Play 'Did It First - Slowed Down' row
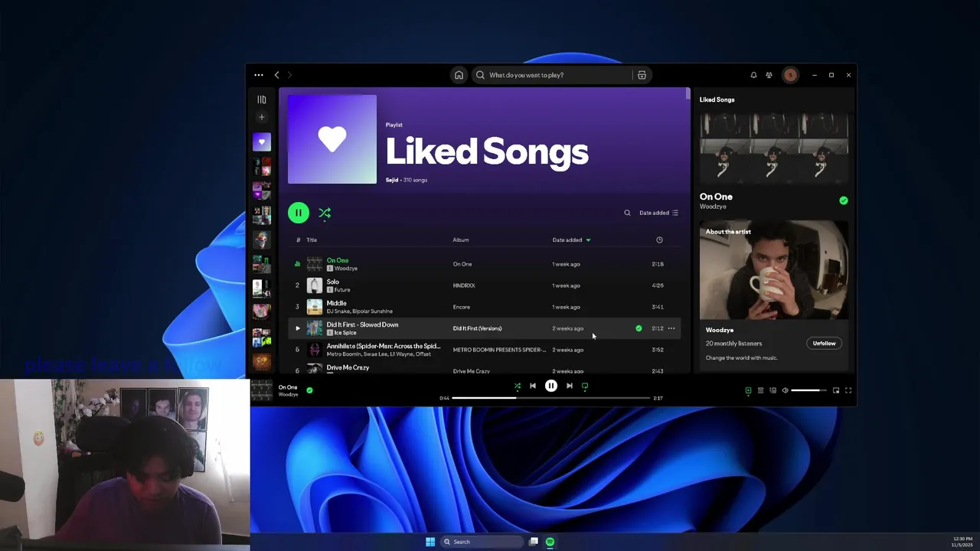The image size is (980, 551). click(x=298, y=328)
